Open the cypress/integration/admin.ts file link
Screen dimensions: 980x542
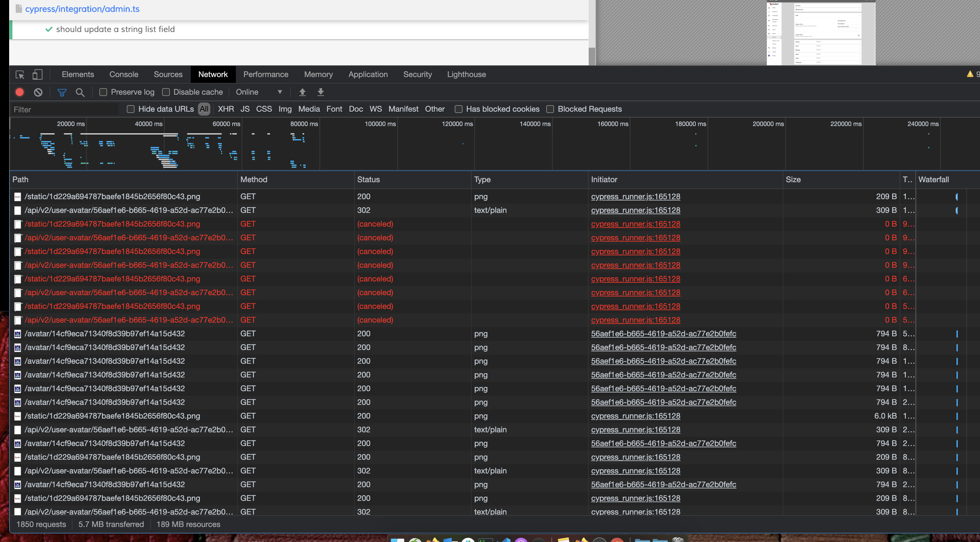pos(82,9)
